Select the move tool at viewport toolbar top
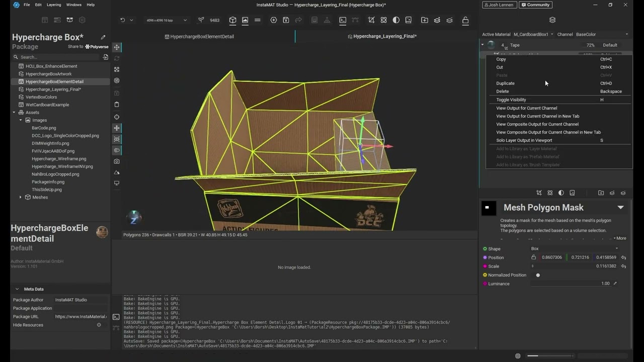Screen dimensions: 644x362 pos(117,47)
